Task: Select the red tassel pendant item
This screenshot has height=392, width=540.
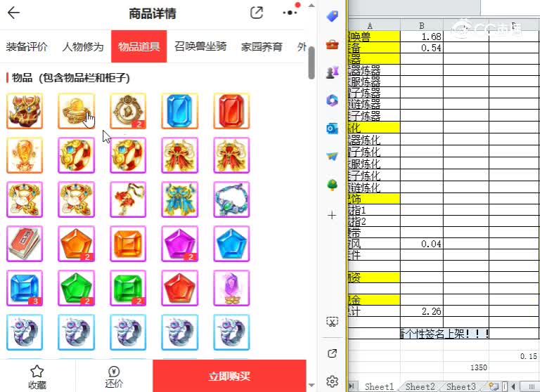Action: click(x=128, y=200)
